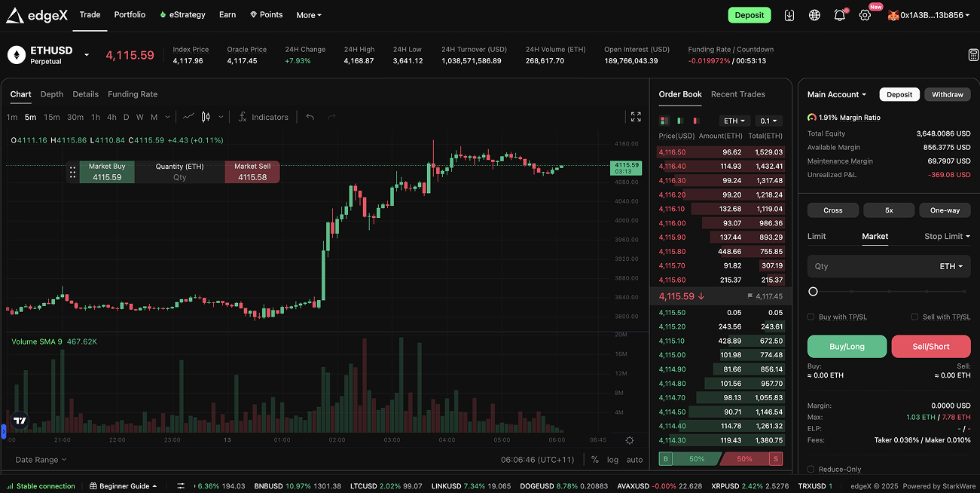
Task: Select the buy-only order book view icon
Action: coord(680,121)
